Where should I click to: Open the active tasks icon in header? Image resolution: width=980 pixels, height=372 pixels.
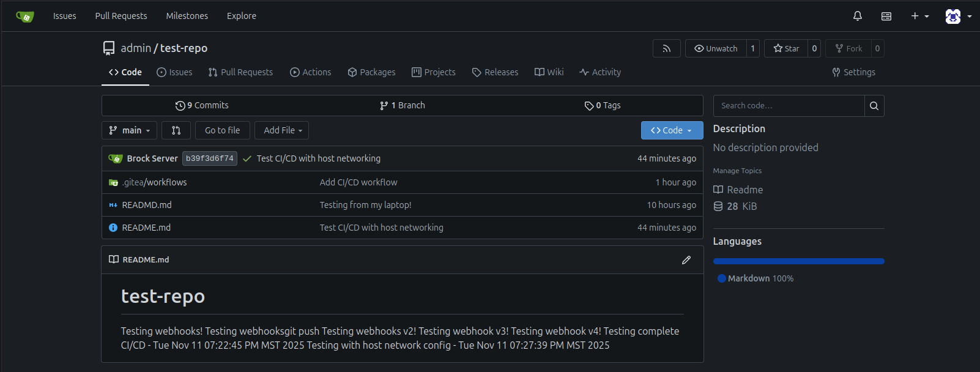[x=886, y=16]
